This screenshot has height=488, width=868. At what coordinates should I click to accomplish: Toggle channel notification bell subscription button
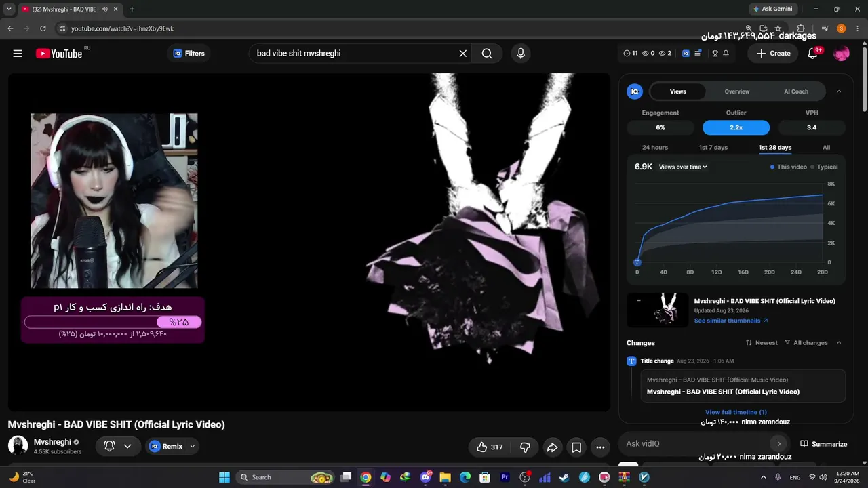118,446
